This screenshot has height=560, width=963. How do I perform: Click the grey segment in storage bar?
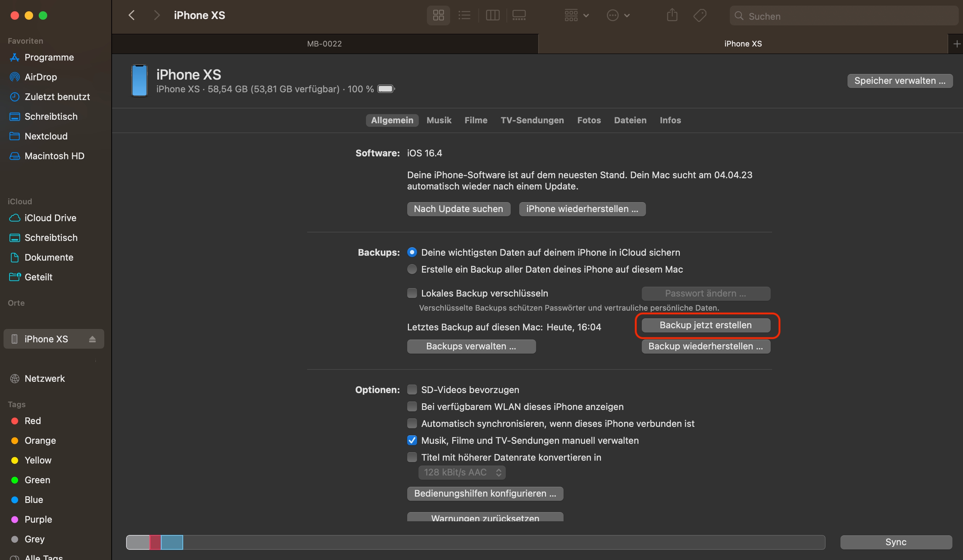pyautogui.click(x=138, y=542)
